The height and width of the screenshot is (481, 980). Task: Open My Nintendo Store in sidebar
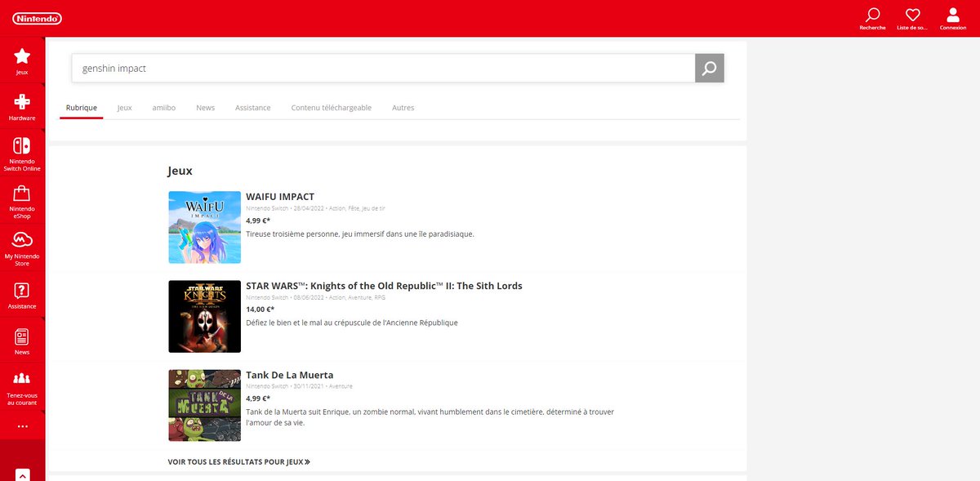(x=22, y=248)
